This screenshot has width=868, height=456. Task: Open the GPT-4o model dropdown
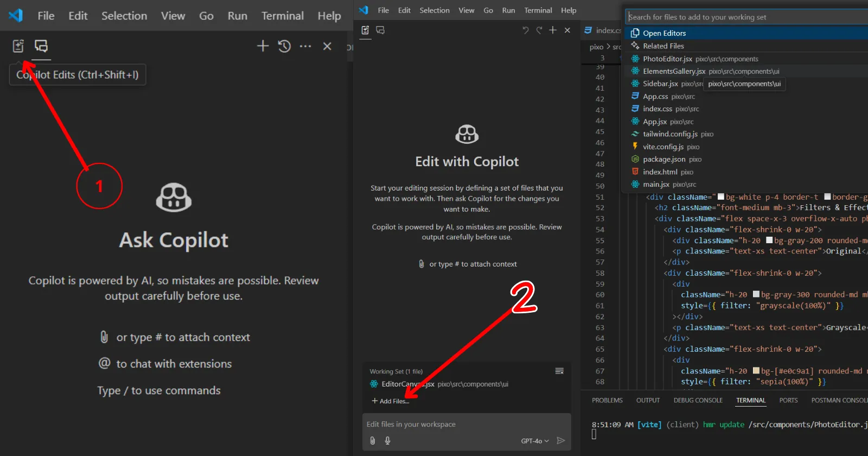point(535,441)
